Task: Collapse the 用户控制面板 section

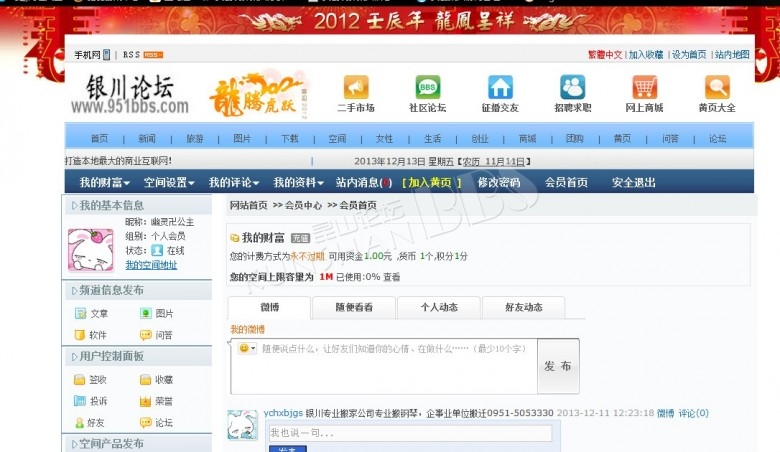Action: (107, 356)
